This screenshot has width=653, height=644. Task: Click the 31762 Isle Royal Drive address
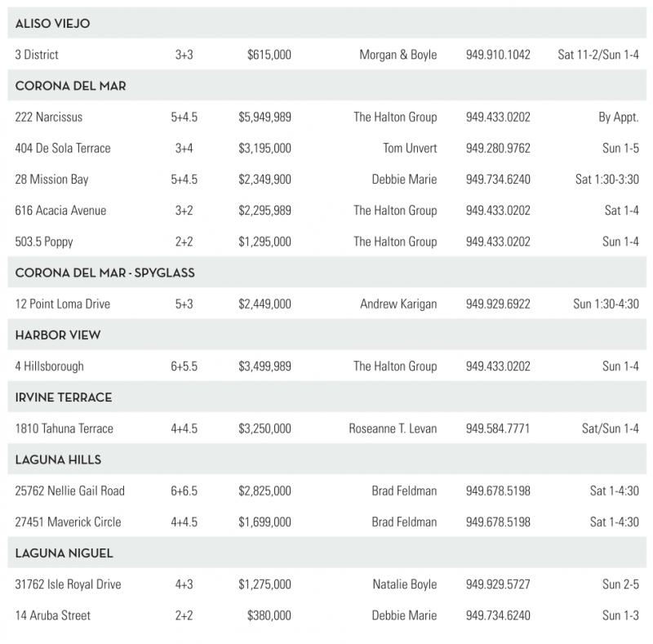68,584
